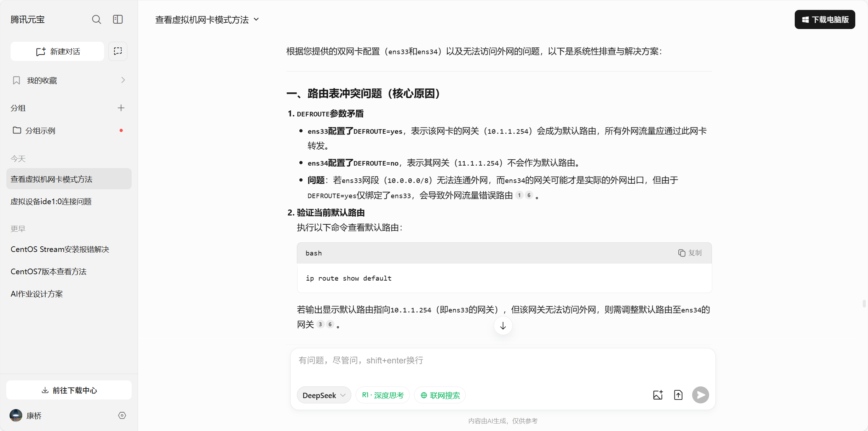Open the DeepSeek model dropdown
Image resolution: width=868 pixels, height=431 pixels.
(x=324, y=395)
